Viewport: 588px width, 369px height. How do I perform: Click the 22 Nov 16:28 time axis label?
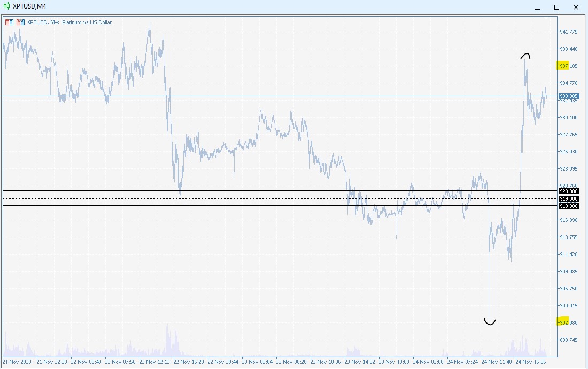tap(189, 362)
